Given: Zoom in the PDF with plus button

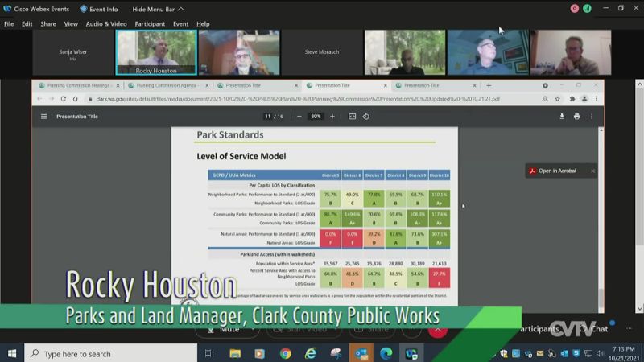Looking at the screenshot, I should (x=332, y=117).
